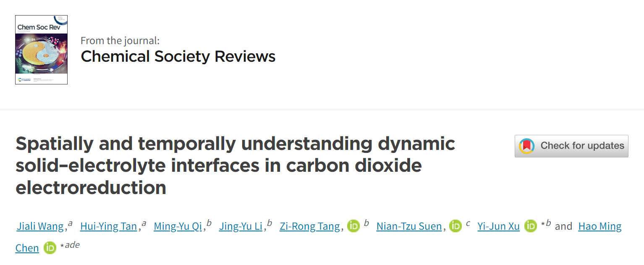
Task: Open the Chem Soc Rev cover thumbnail
Action: point(42,50)
